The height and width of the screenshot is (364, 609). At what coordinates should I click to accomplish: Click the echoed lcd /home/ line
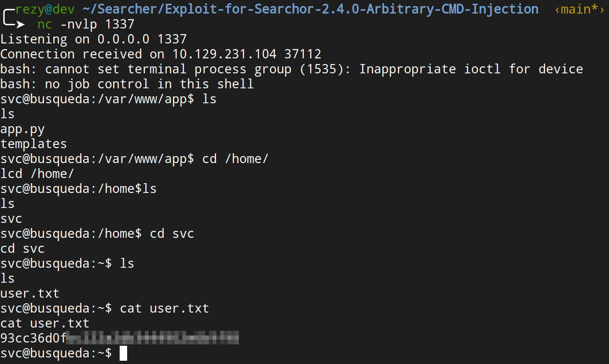pos(37,174)
